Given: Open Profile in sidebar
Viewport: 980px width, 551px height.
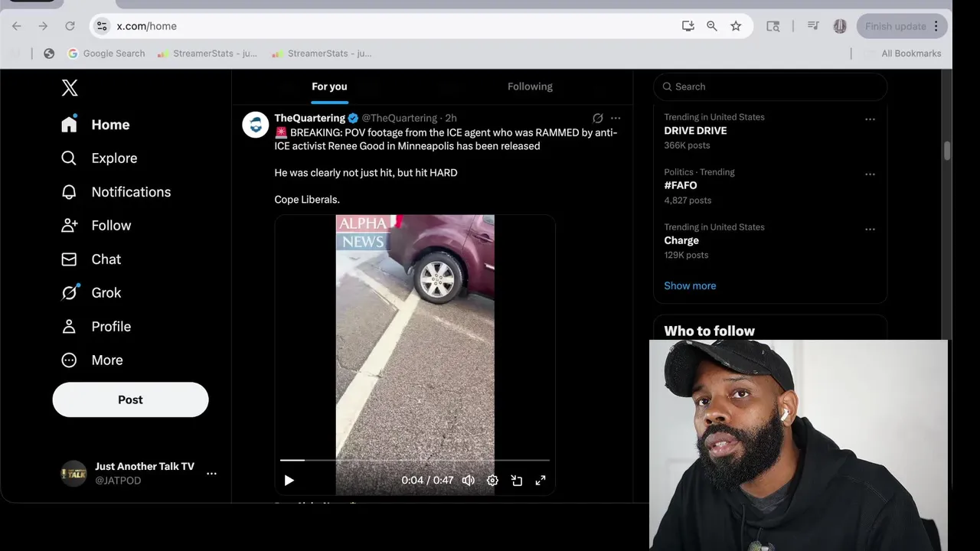Looking at the screenshot, I should tap(96, 327).
